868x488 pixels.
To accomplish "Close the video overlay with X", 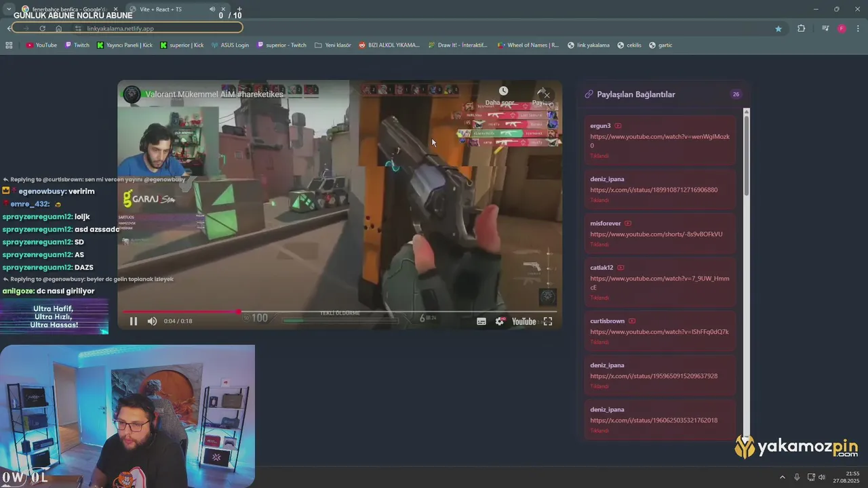I will pos(547,95).
